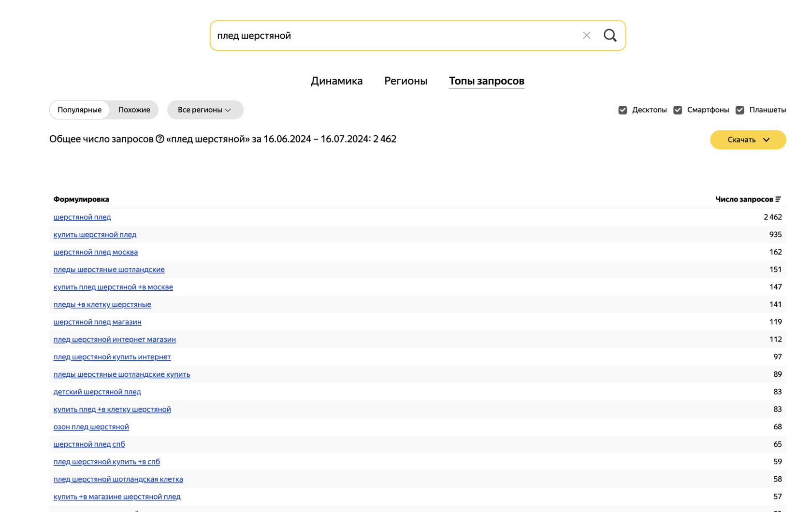Image resolution: width=812 pixels, height=512 pixels.
Task: Open 'плед шерстяной интернет магазин' link
Action: [x=115, y=339]
